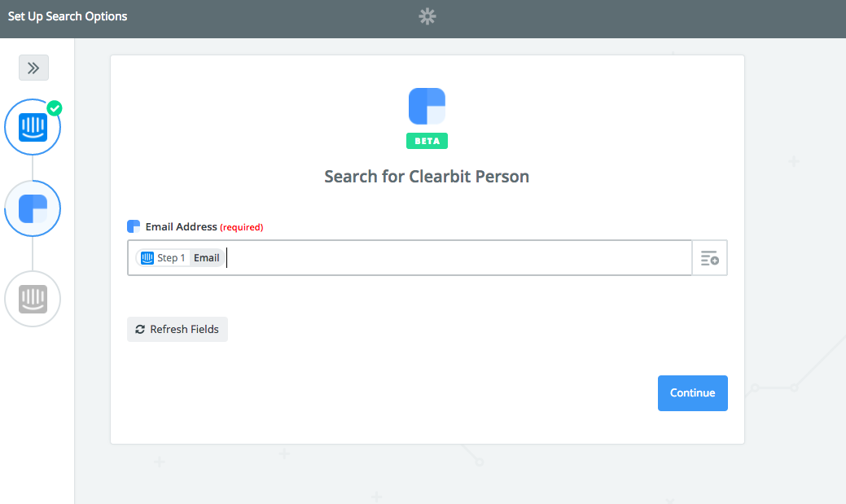
Task: Click the Refresh Fields button
Action: click(x=178, y=329)
